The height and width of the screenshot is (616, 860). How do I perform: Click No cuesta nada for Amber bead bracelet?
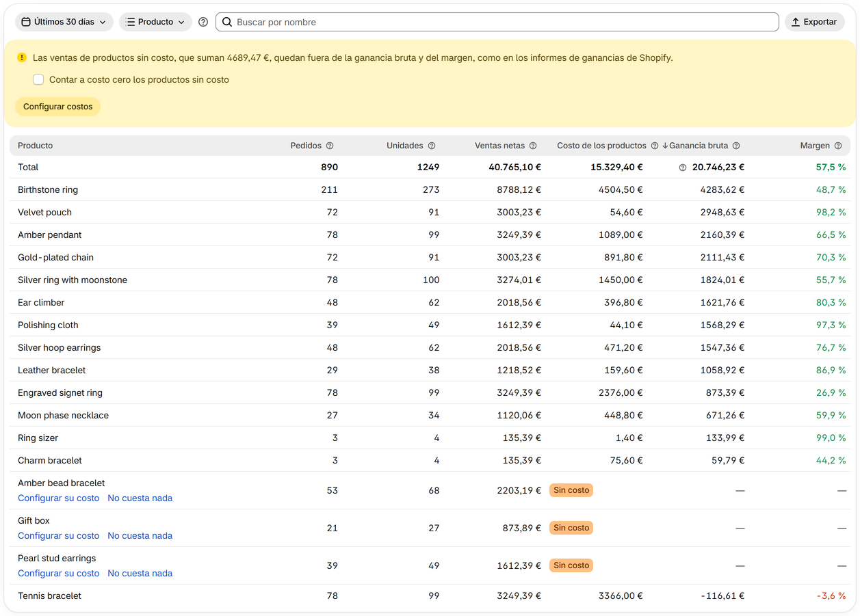(140, 498)
